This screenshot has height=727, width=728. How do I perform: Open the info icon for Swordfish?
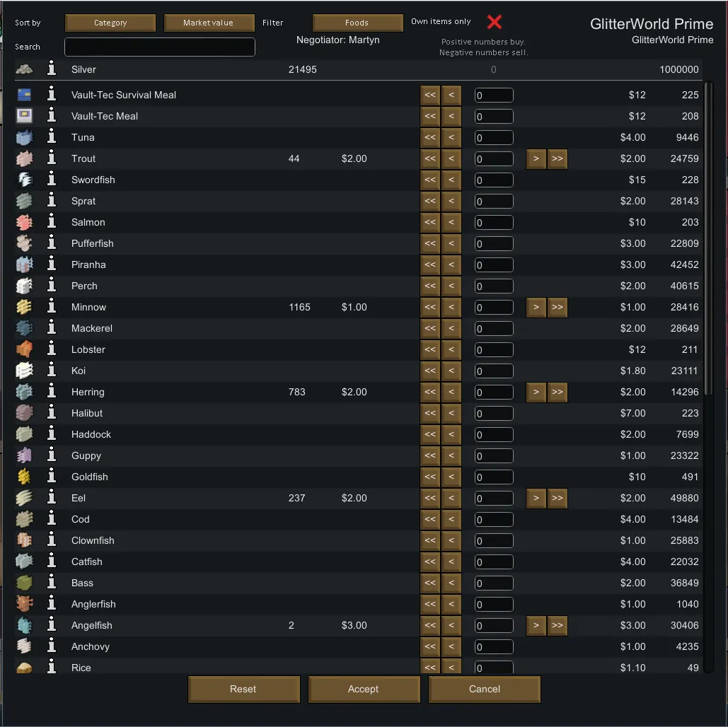[x=51, y=180]
